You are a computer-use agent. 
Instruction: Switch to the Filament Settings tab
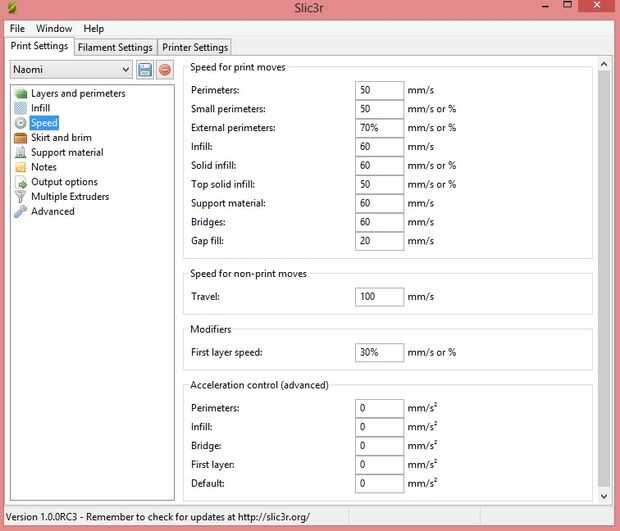click(115, 47)
